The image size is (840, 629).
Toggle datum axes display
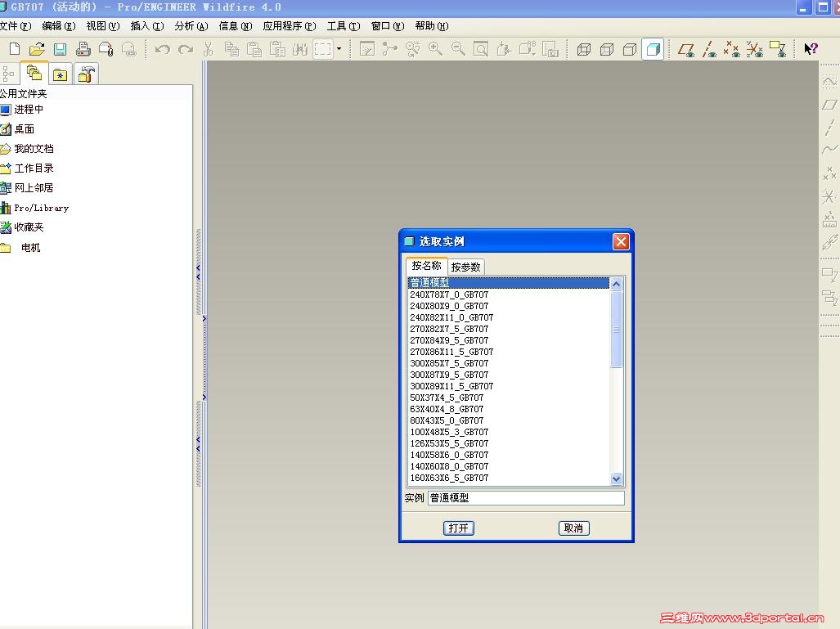tap(709, 49)
